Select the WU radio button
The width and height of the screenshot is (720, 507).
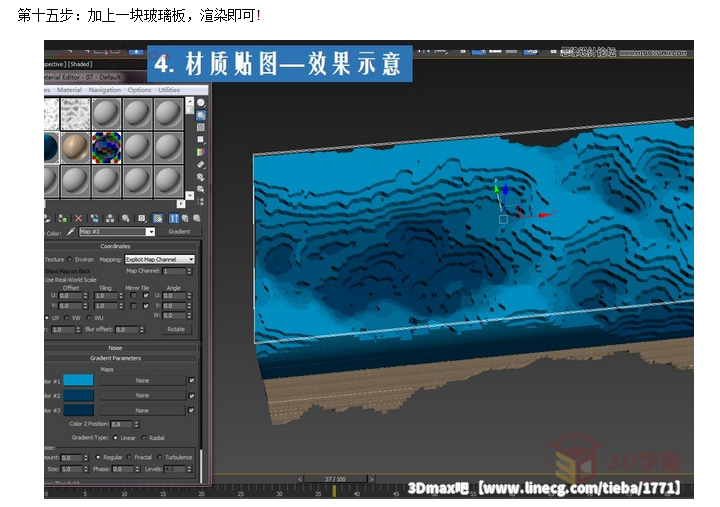tap(89, 318)
